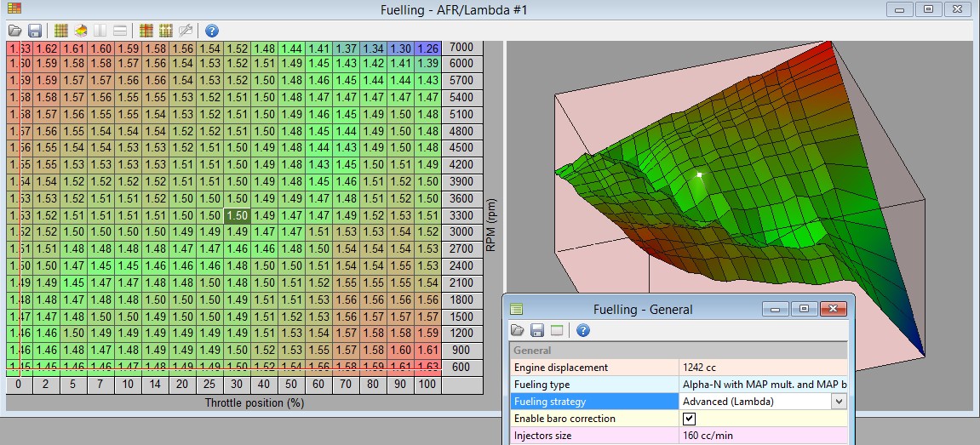Click the horizontal split layout icon

[121, 31]
